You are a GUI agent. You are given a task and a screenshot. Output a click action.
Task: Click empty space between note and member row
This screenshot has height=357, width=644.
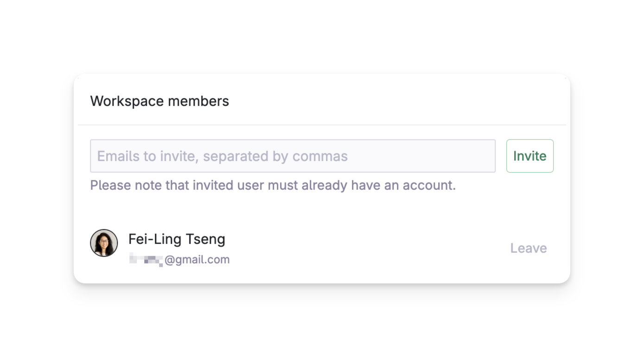click(x=322, y=209)
